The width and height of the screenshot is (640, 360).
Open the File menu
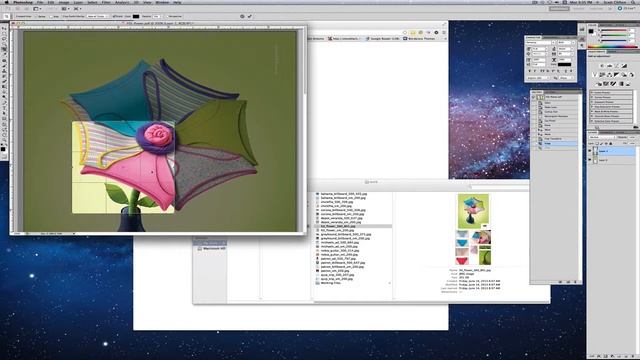40,2
